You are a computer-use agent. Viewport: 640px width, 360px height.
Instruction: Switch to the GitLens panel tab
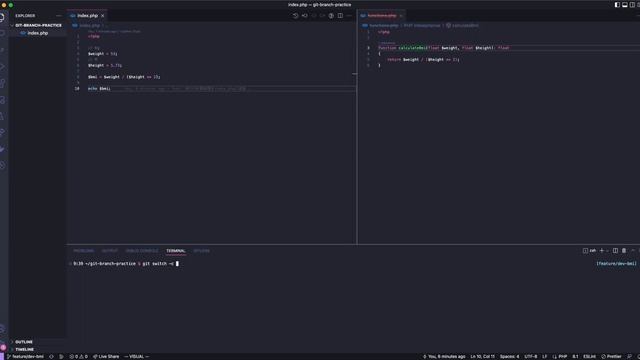coord(201,251)
